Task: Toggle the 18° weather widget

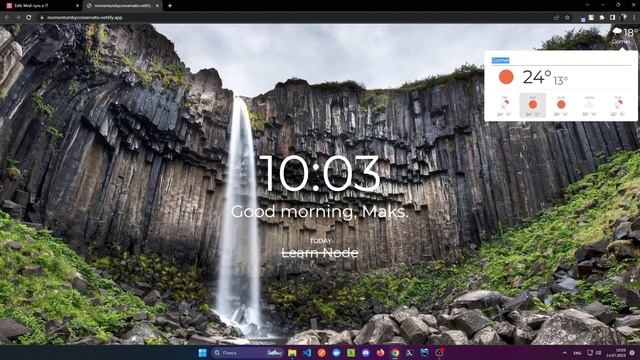Action: point(625,35)
